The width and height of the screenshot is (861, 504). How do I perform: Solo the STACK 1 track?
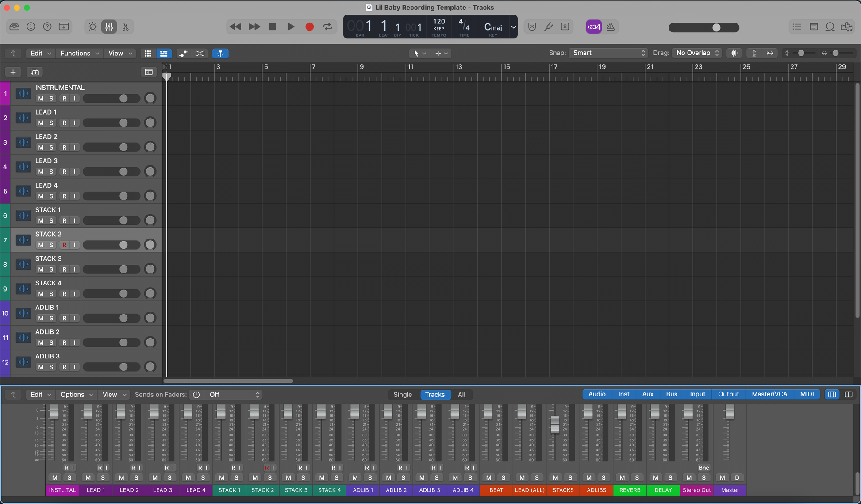tap(51, 220)
